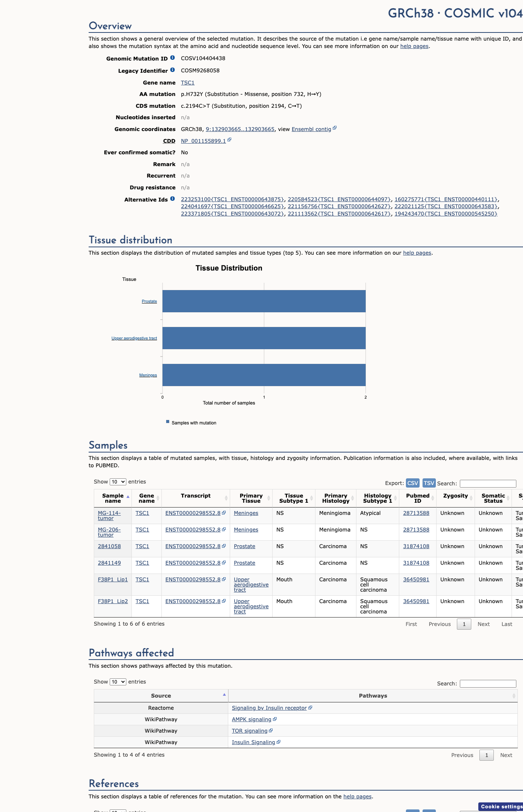Click external icon after AMPK signaling
Image resolution: width=523 pixels, height=812 pixels.
coord(275,719)
